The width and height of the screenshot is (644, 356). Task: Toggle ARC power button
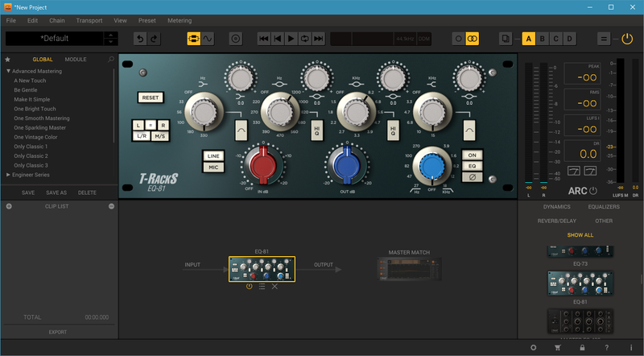pyautogui.click(x=593, y=191)
